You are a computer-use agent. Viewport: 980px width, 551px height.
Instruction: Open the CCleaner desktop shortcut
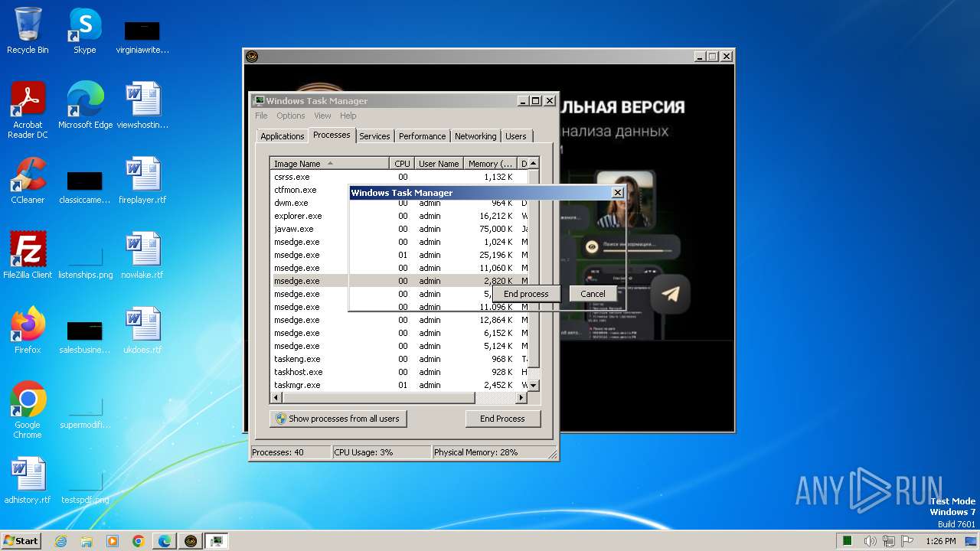(x=28, y=181)
